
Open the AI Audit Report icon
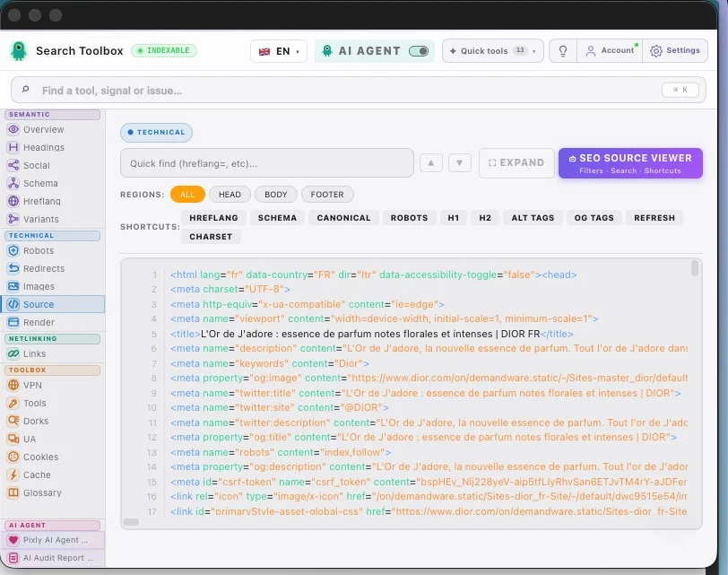point(13,558)
